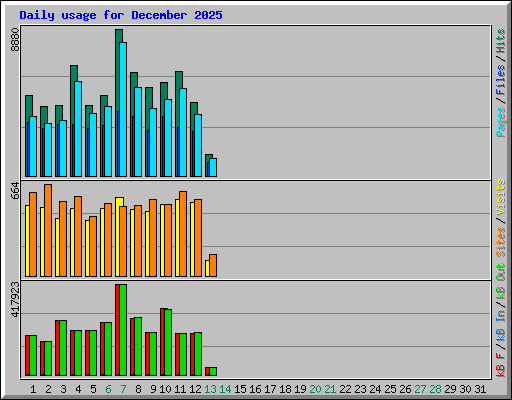The image size is (512, 400).
Task: Click the Visits legend label
Action: coord(501,197)
